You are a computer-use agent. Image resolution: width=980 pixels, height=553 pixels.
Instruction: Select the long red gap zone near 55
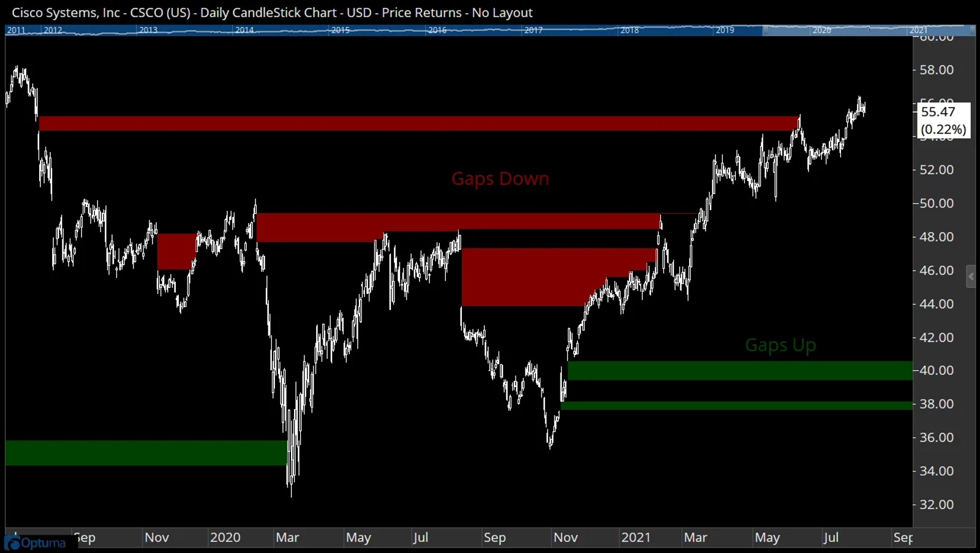[x=419, y=123]
